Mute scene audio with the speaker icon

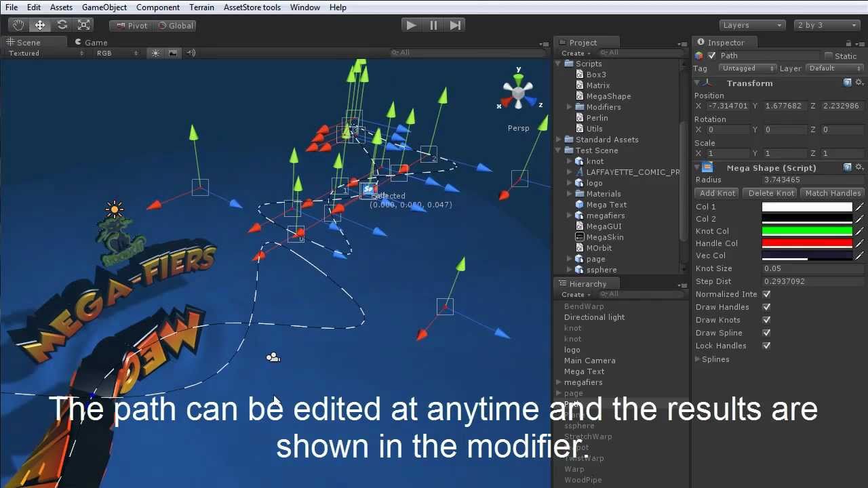click(x=189, y=52)
